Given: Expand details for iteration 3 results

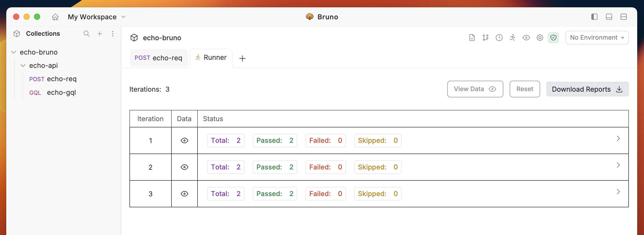Looking at the screenshot, I should pyautogui.click(x=618, y=192).
